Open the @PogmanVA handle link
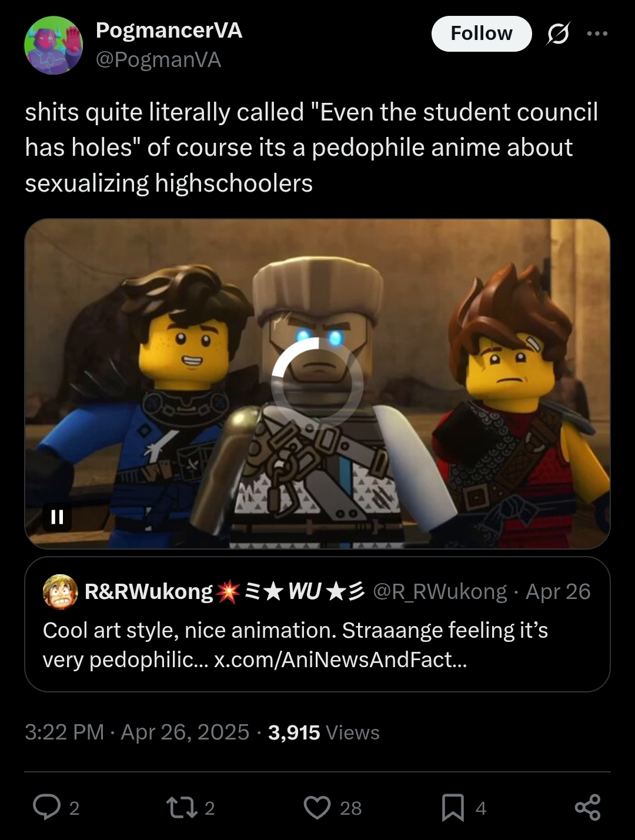 pyautogui.click(x=158, y=60)
